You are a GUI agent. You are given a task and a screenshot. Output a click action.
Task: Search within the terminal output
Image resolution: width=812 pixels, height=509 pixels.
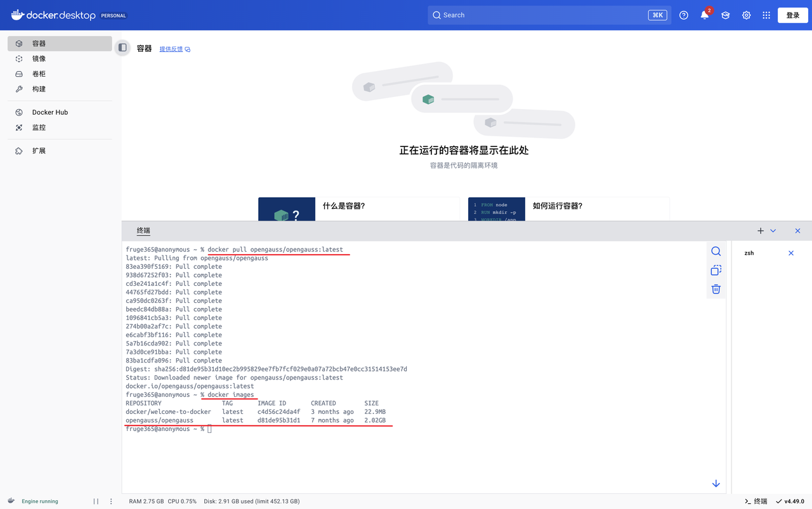coord(716,251)
